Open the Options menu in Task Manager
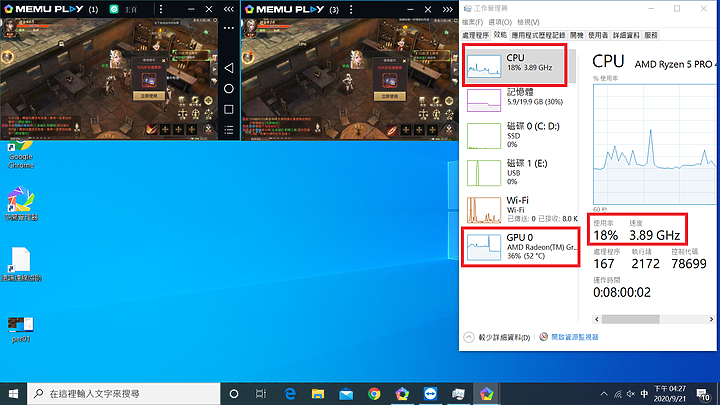Screen dimensions: 720x405 tap(500, 22)
